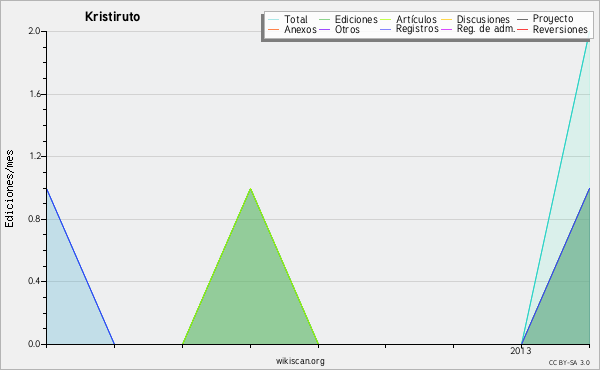
Task: Click the 0.0 y-axis value
Action: (x=34, y=344)
